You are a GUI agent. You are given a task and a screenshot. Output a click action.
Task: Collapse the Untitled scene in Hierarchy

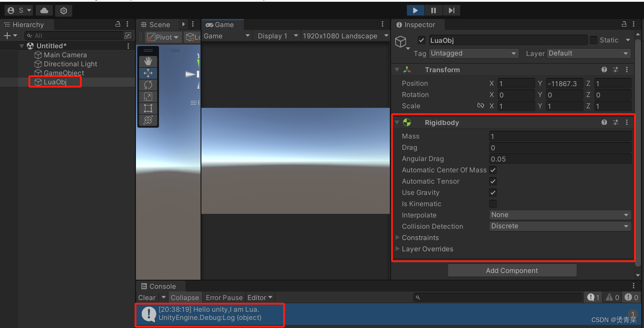click(22, 46)
